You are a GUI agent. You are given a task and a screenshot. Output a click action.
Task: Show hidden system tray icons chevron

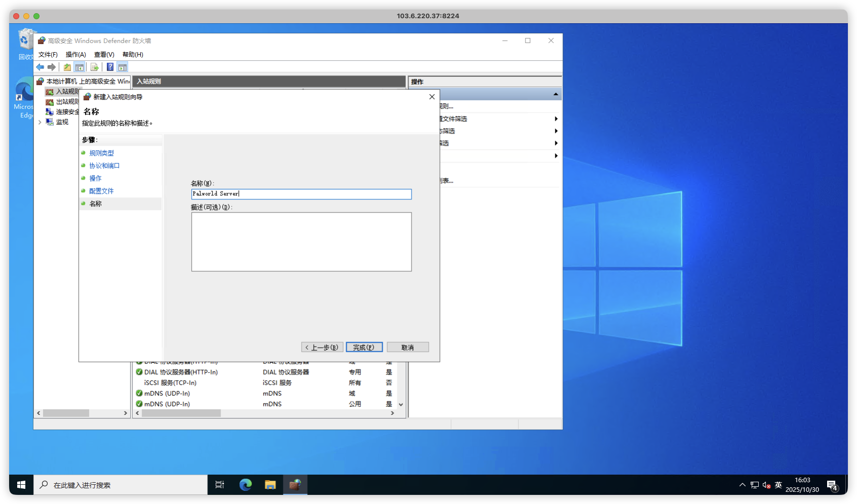[x=742, y=485]
